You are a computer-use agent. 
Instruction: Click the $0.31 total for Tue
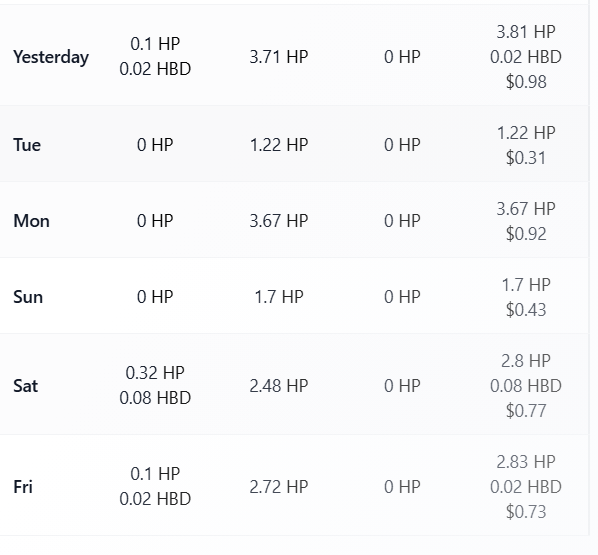click(526, 158)
